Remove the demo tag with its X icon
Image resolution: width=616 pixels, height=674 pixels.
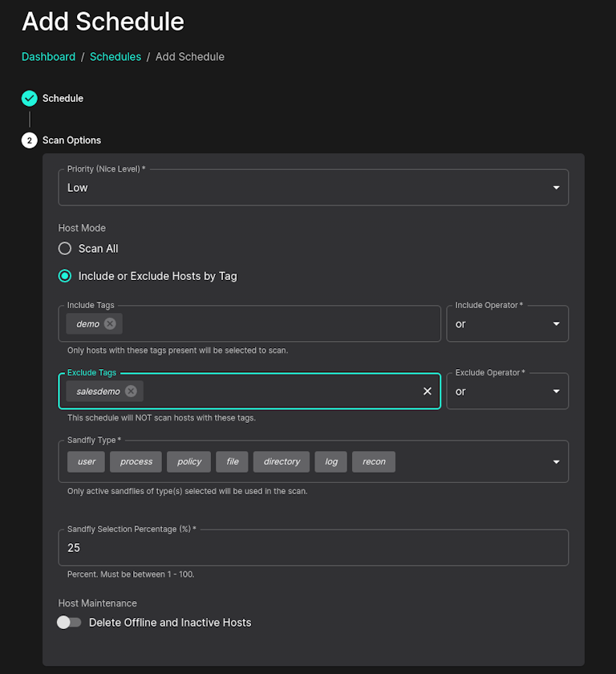(108, 323)
